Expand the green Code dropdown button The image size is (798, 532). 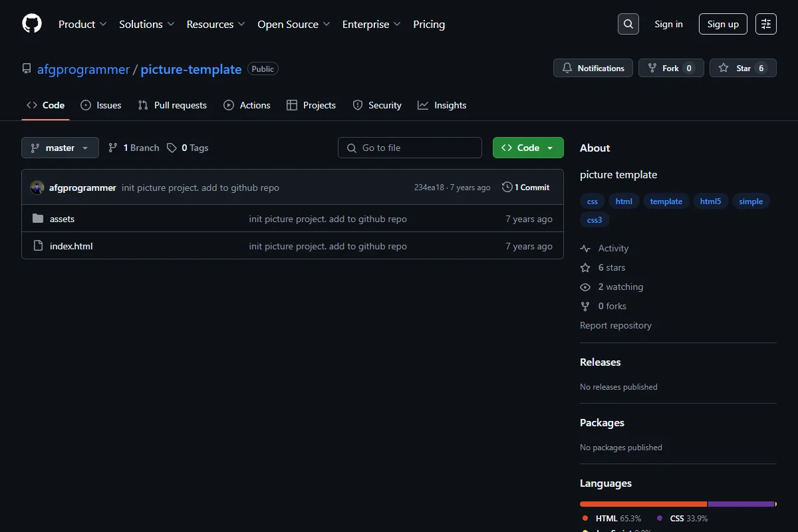pos(528,148)
